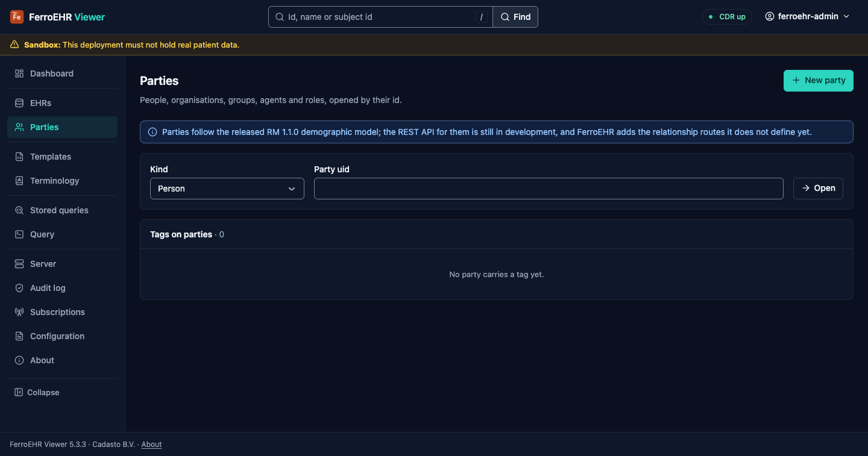This screenshot has width=868, height=456.
Task: Navigate to Stored queries
Action: pos(62,210)
